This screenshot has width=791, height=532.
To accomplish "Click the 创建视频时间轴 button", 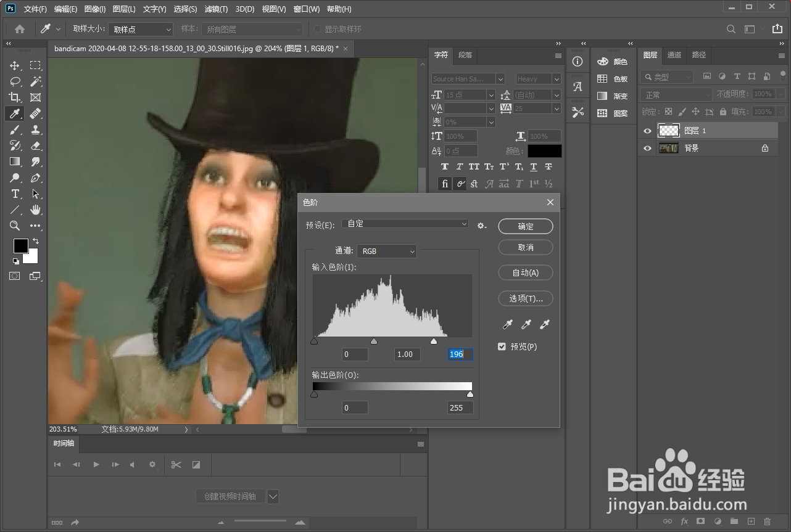I will [230, 496].
